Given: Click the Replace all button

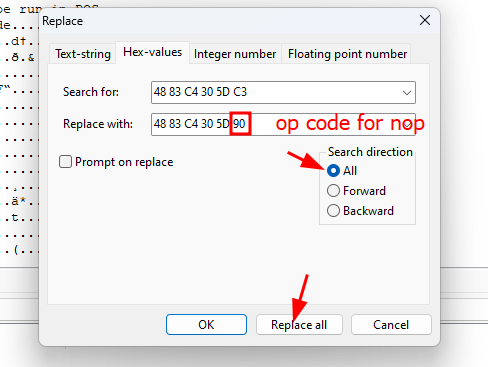Looking at the screenshot, I should click(x=299, y=324).
